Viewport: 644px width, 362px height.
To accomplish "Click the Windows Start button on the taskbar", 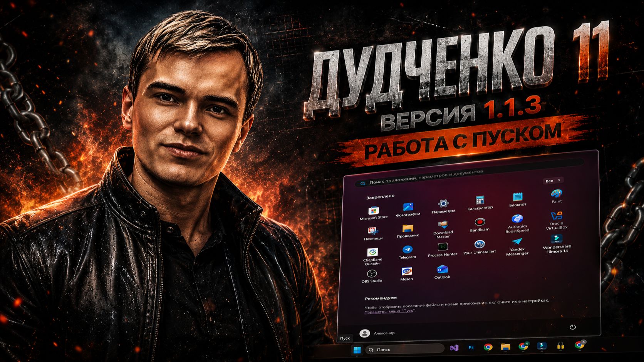I will pyautogui.click(x=357, y=350).
